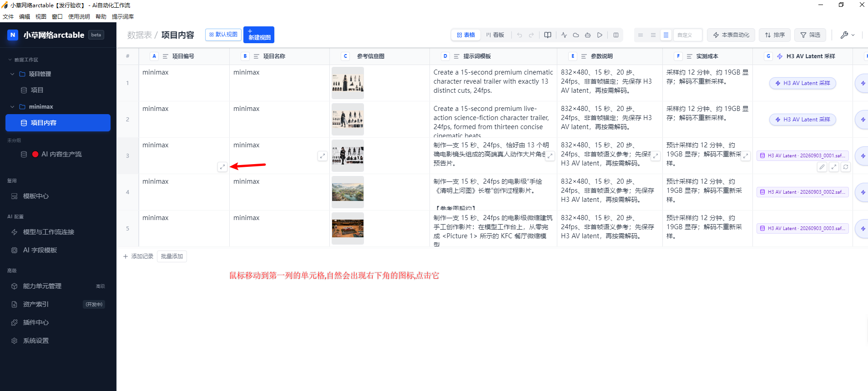Screen dimensions: 868x391
Task: Collapse the 项目管理 folder
Action: point(12,74)
